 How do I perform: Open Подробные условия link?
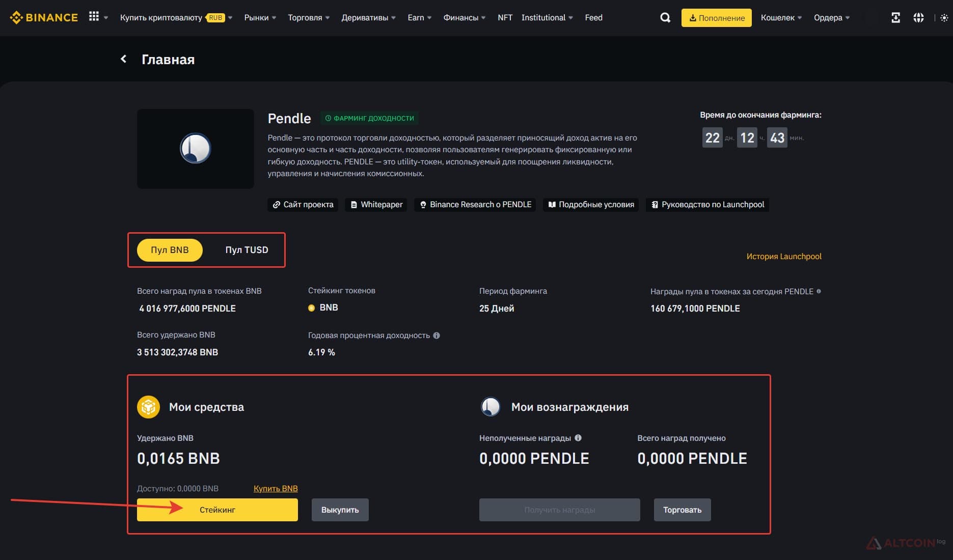tap(590, 205)
